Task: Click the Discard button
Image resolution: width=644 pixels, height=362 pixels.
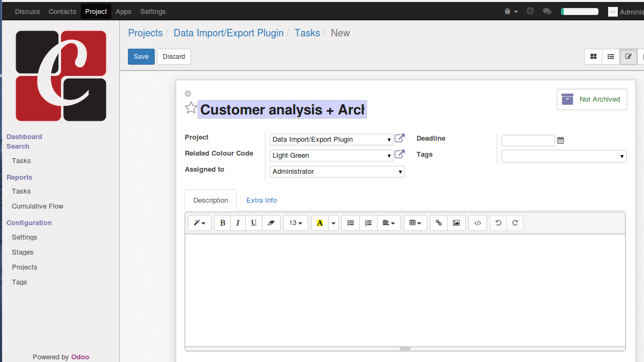Action: point(174,57)
